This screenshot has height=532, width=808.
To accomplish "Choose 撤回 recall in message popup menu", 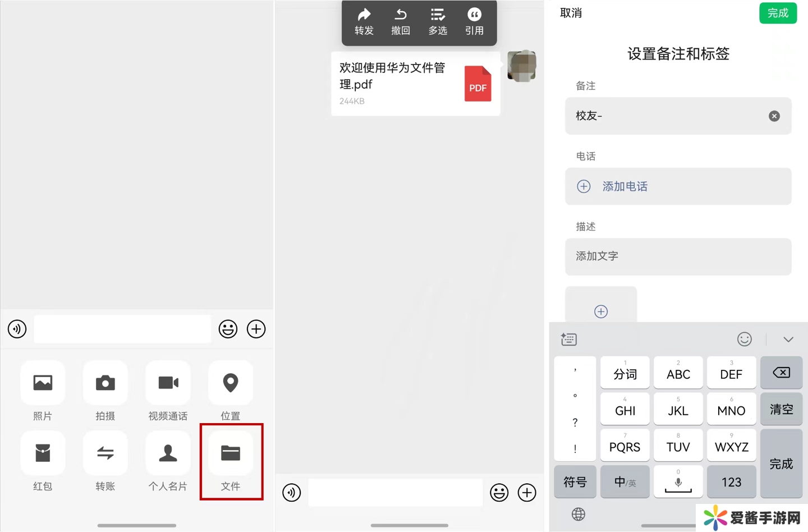I will point(401,21).
